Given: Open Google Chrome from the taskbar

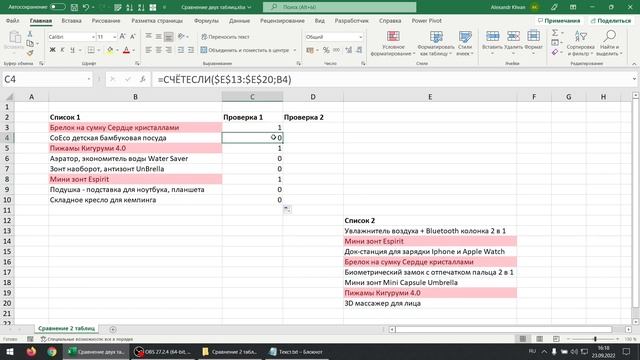Looking at the screenshot, I should 51,351.
